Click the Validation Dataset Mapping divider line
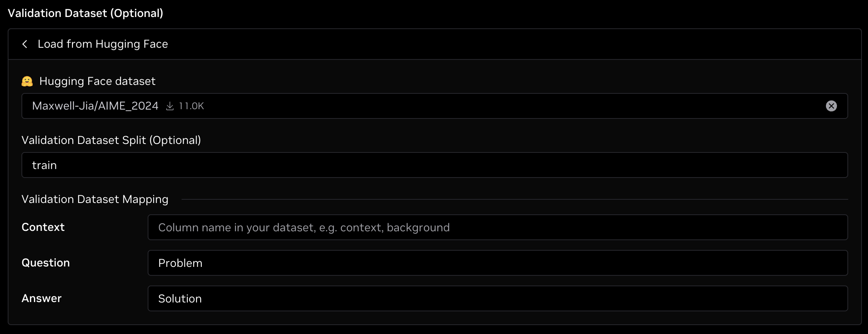 tap(514, 199)
